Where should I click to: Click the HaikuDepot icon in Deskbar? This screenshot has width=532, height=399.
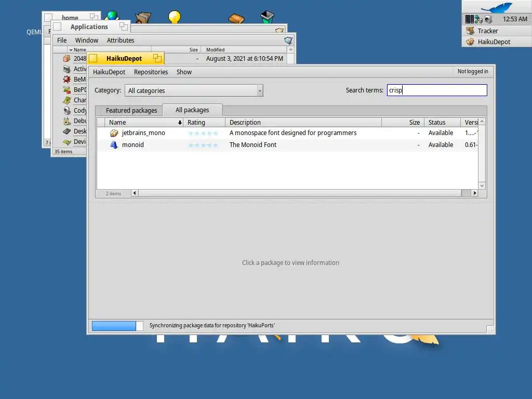470,42
